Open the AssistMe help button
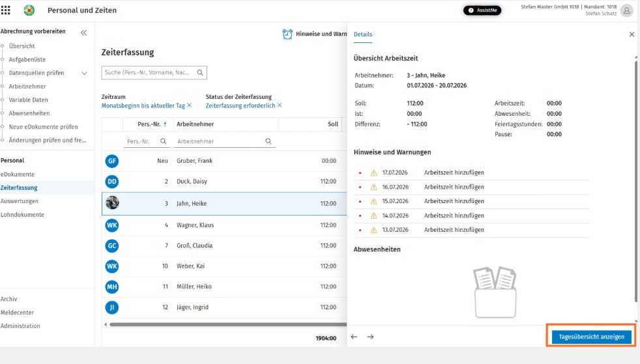Image resolution: width=640 pixels, height=364 pixels. tap(482, 10)
